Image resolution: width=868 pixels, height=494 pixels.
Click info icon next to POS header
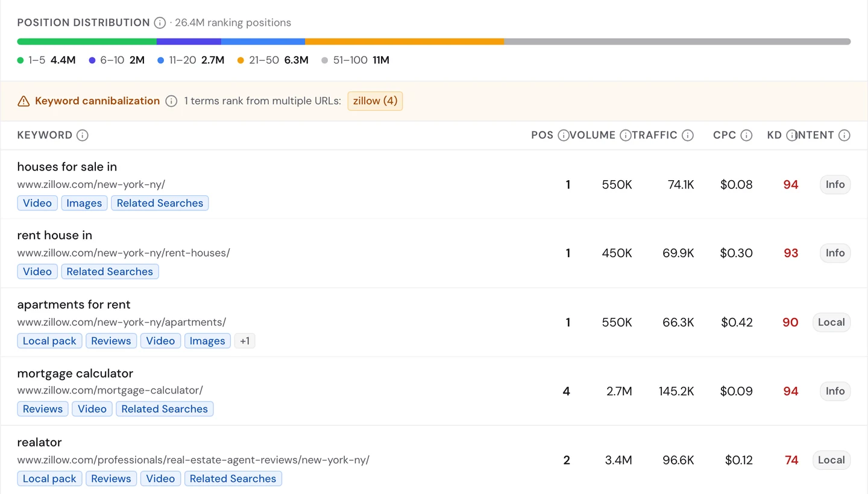click(564, 136)
